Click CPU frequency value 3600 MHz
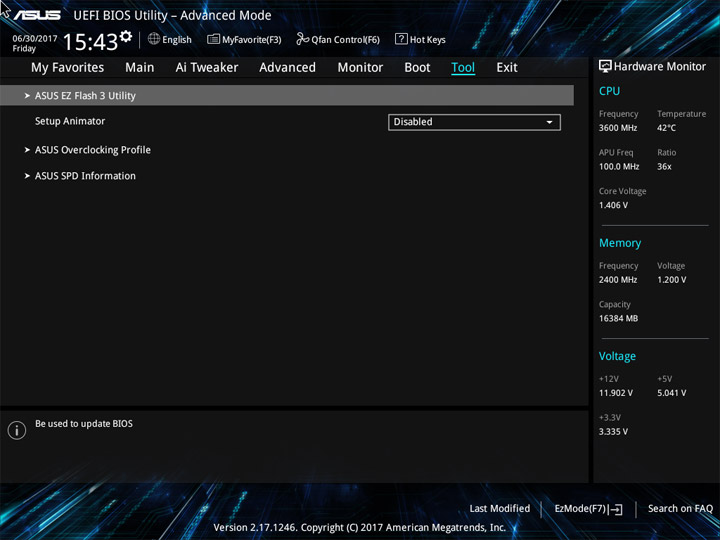The width and height of the screenshot is (720, 540). (x=618, y=128)
